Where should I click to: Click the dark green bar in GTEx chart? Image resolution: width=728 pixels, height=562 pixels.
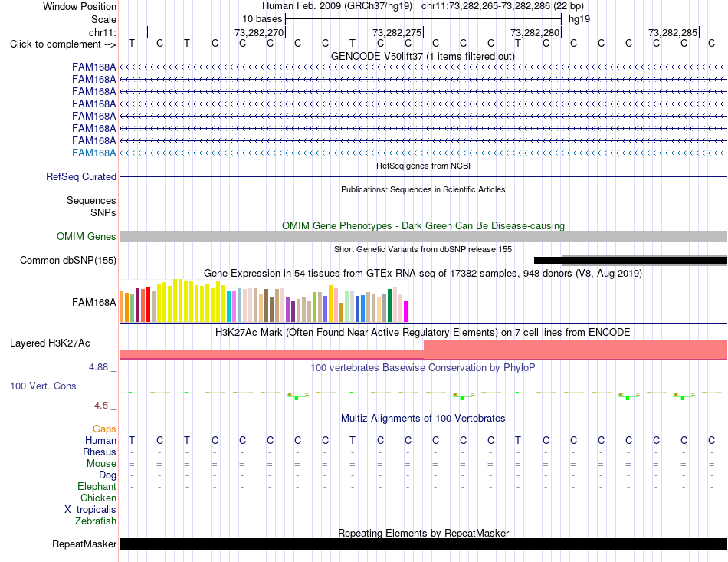tap(389, 306)
